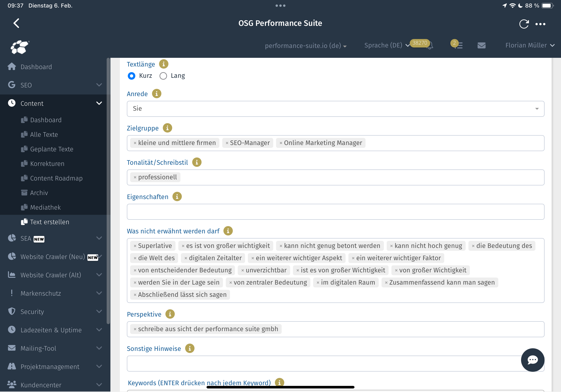561x392 pixels.
Task: Open performance-suite.io (de) project dropdown
Action: [x=306, y=46]
